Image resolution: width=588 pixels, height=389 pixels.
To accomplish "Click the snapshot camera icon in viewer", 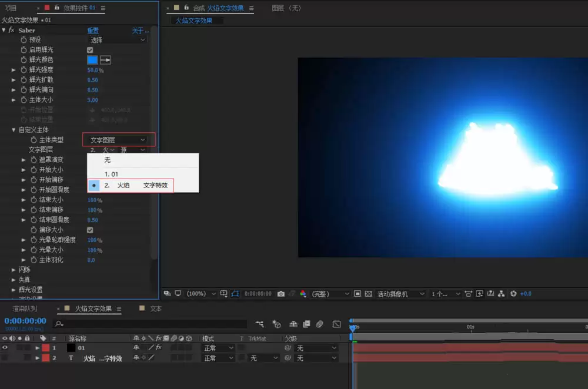I will pyautogui.click(x=281, y=294).
